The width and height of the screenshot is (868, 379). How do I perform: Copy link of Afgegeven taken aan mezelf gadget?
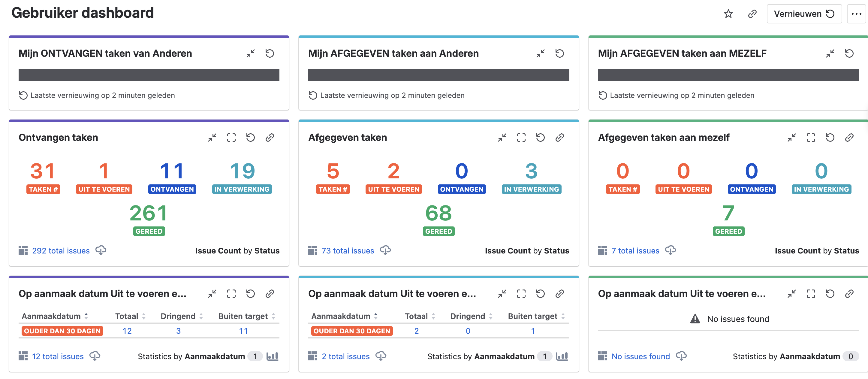pyautogui.click(x=849, y=138)
